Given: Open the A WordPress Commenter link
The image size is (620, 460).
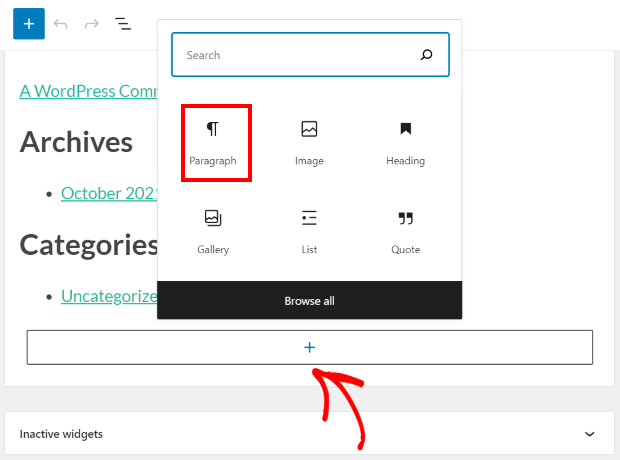Looking at the screenshot, I should [x=87, y=90].
